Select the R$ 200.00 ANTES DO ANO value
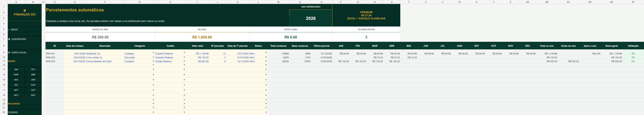The width and height of the screenshot is (644, 115). tap(100, 37)
